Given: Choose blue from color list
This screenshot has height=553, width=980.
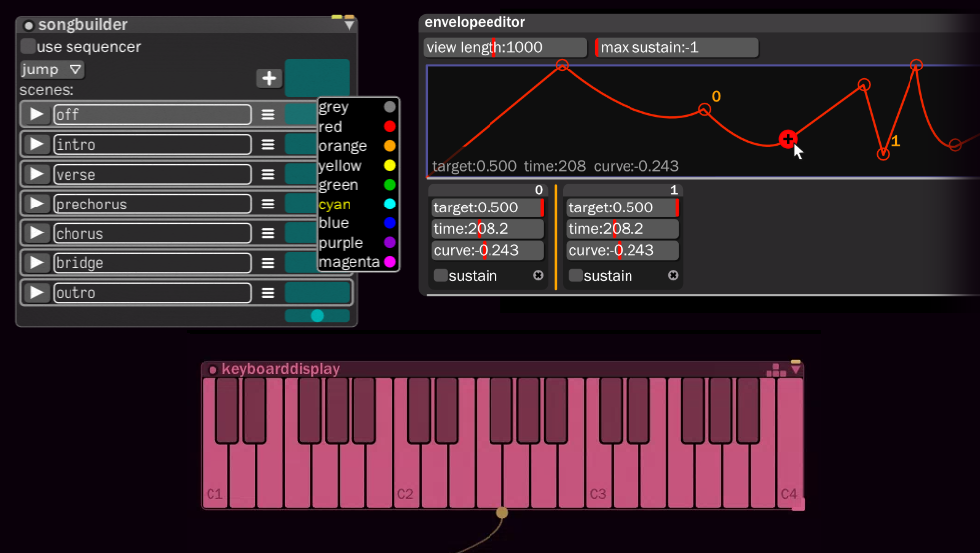Looking at the screenshot, I should click(x=357, y=223).
